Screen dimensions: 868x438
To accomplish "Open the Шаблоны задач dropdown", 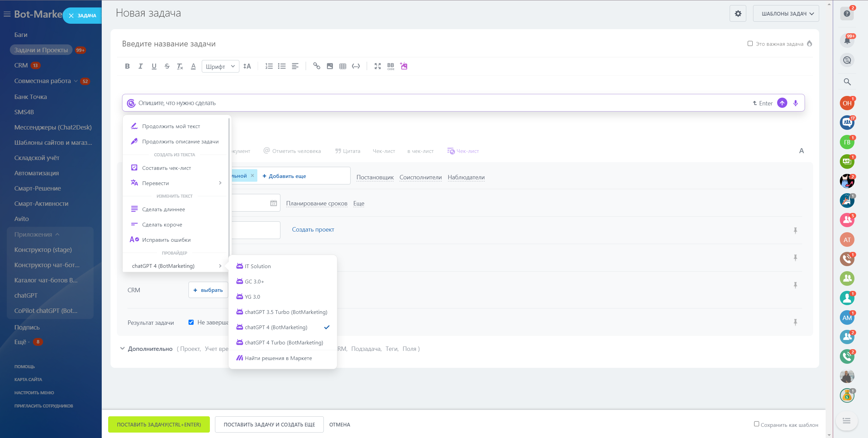I will 786,14.
